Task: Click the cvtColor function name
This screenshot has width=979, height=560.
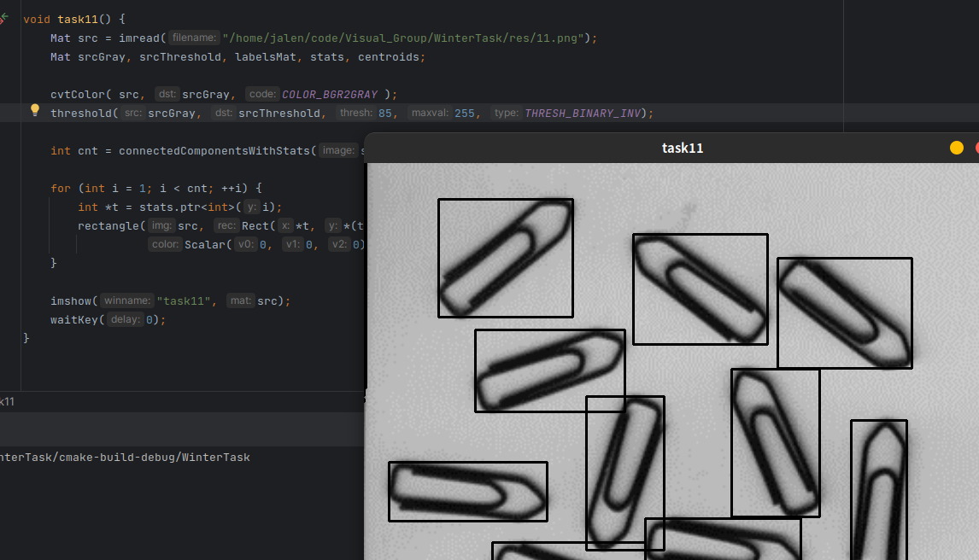Action: (x=78, y=94)
